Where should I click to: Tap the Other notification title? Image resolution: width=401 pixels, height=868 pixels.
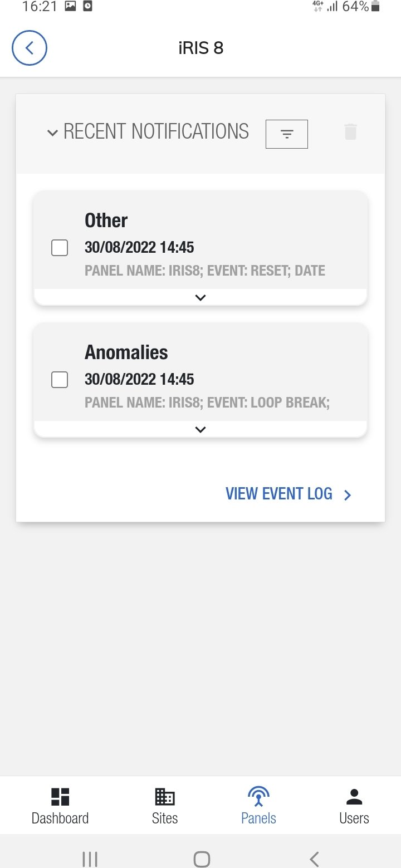[x=106, y=220]
